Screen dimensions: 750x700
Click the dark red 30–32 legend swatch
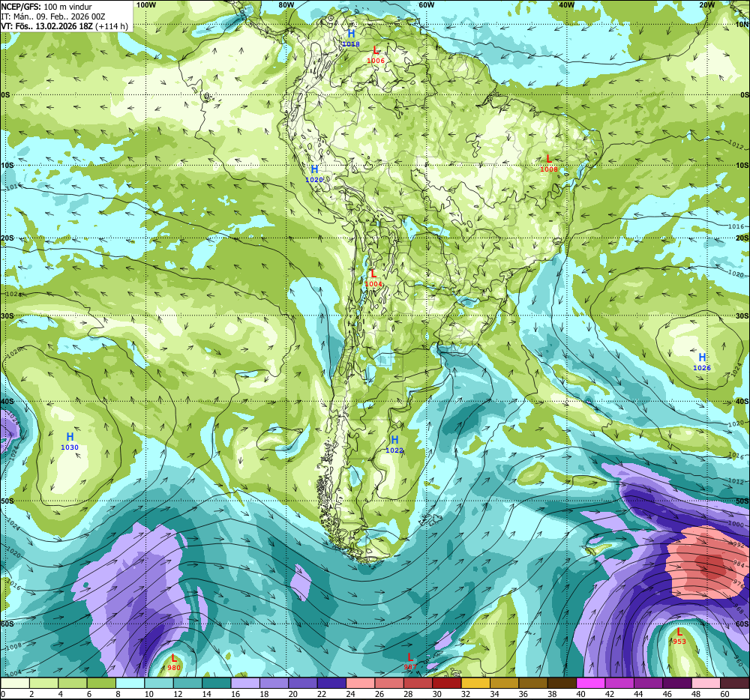pos(447,684)
